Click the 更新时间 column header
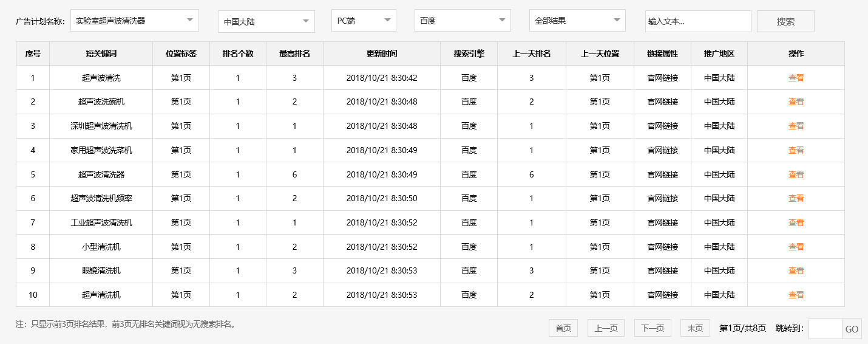 382,53
